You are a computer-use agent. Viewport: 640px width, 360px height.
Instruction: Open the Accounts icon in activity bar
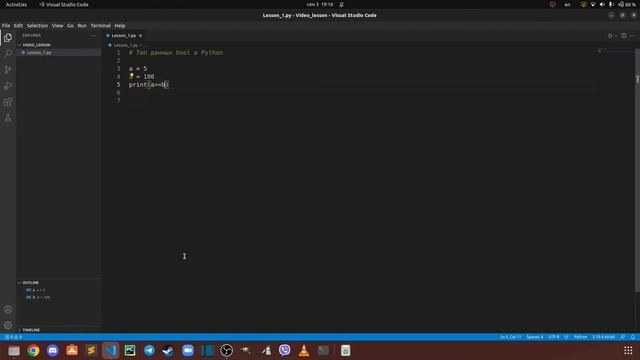8,309
